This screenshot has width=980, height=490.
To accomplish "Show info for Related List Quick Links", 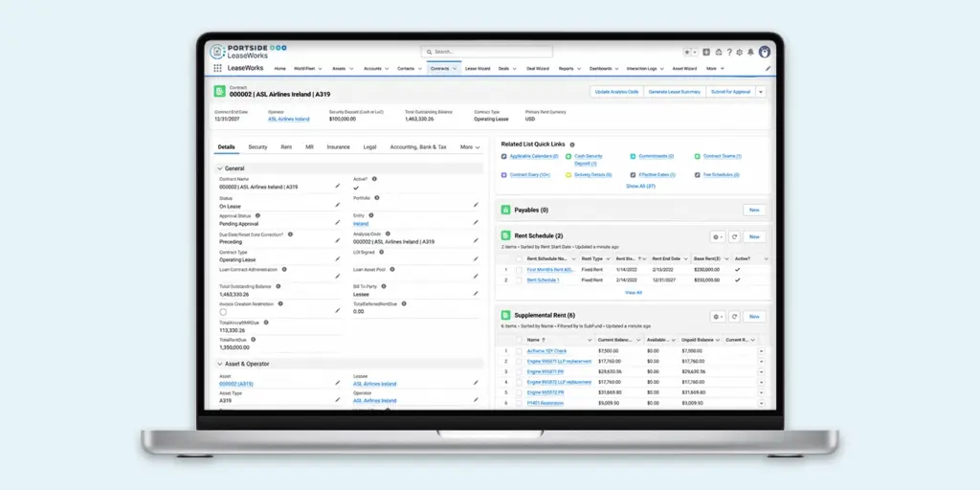I will coord(572,145).
